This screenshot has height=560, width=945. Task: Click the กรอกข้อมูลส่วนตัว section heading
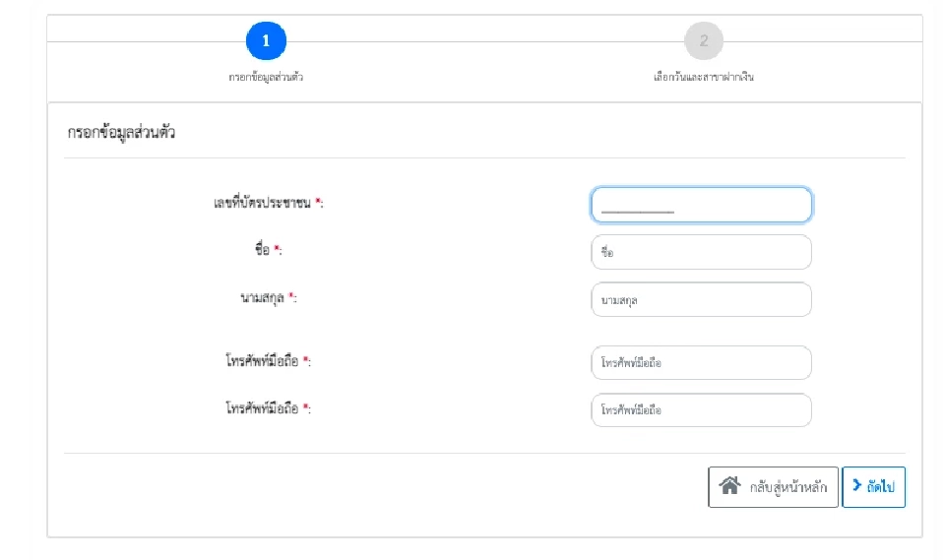121,133
